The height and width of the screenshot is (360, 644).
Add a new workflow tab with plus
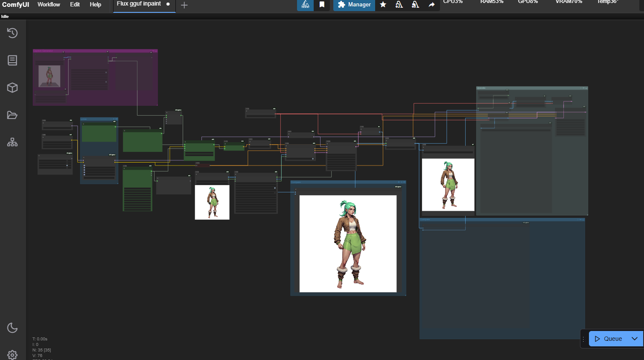(184, 5)
